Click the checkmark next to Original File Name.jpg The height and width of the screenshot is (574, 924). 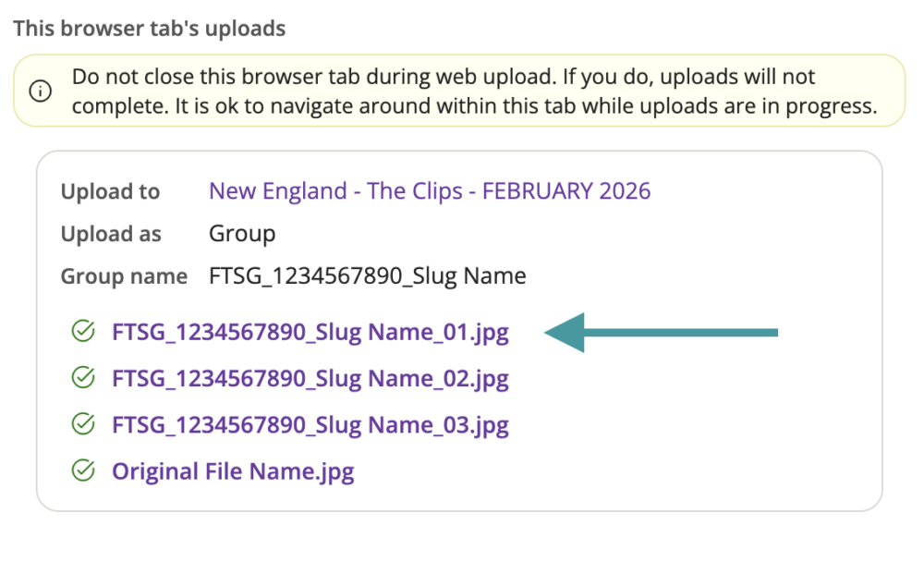83,471
